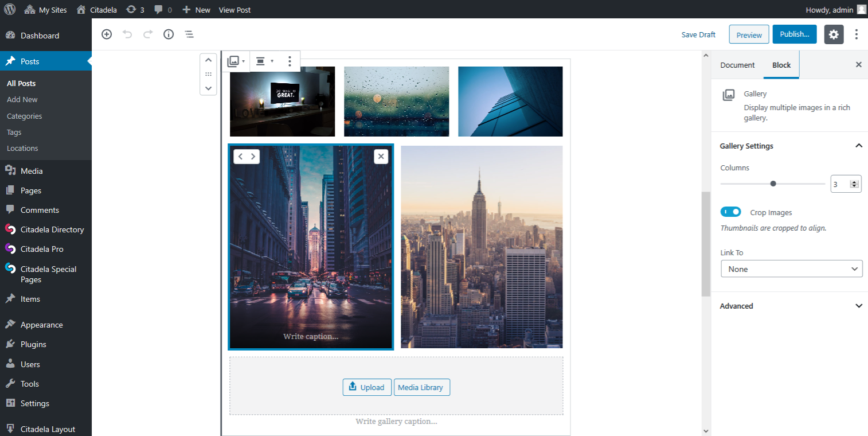Switch to the Document tab

point(737,65)
